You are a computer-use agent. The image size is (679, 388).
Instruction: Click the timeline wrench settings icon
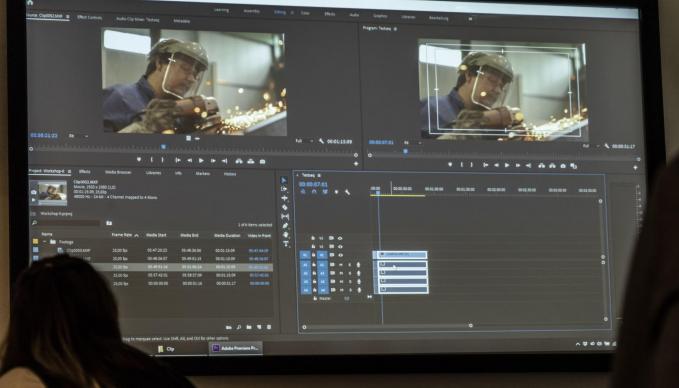pos(347,192)
